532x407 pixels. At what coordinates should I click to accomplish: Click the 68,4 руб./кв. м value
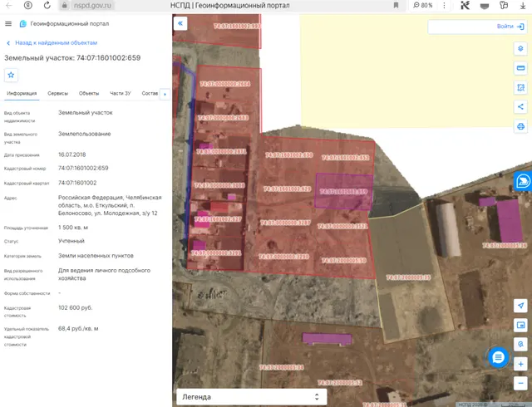(78, 328)
